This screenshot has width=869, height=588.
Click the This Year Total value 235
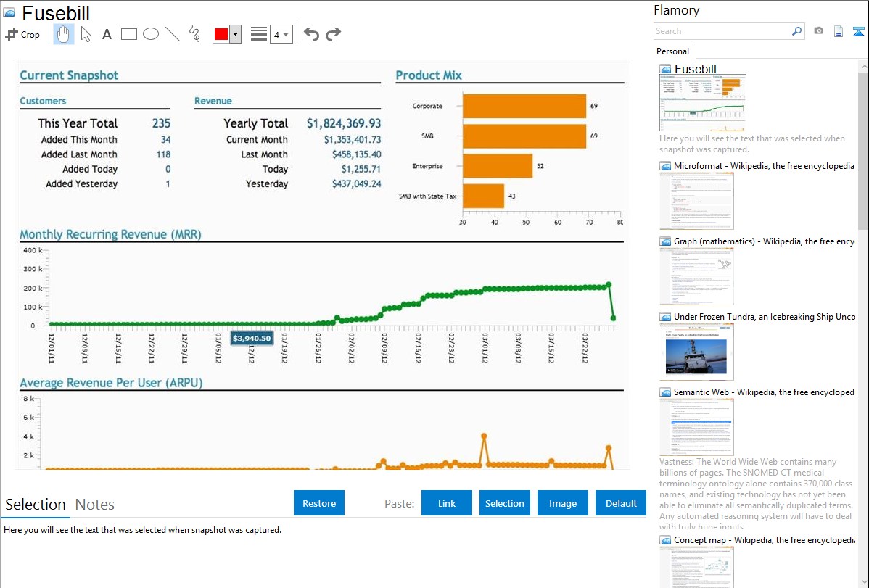point(161,123)
